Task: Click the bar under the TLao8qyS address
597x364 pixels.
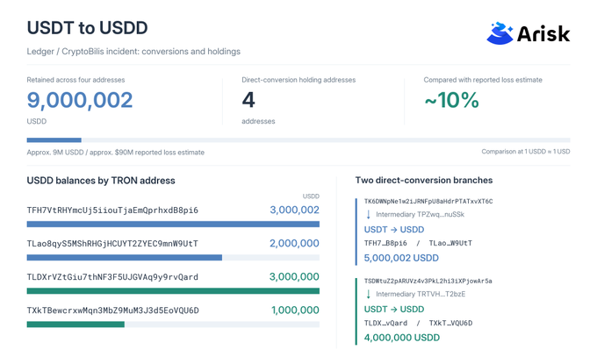Action: (x=173, y=258)
